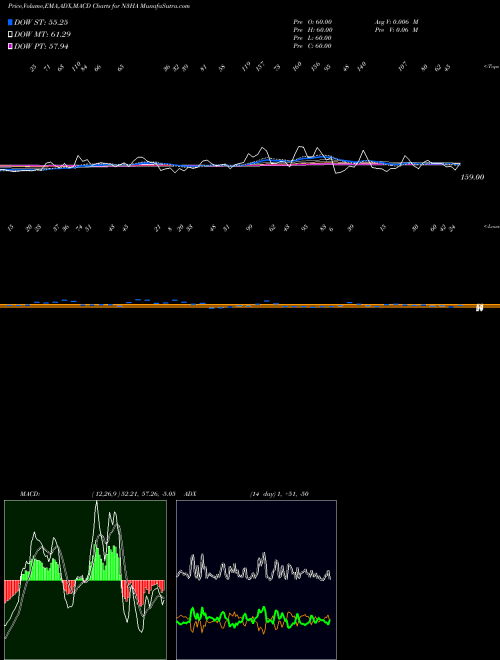Viewport: 500px width, 660px height.
Task: Click the MACD 12,26,9 parameter values
Action: point(133,494)
